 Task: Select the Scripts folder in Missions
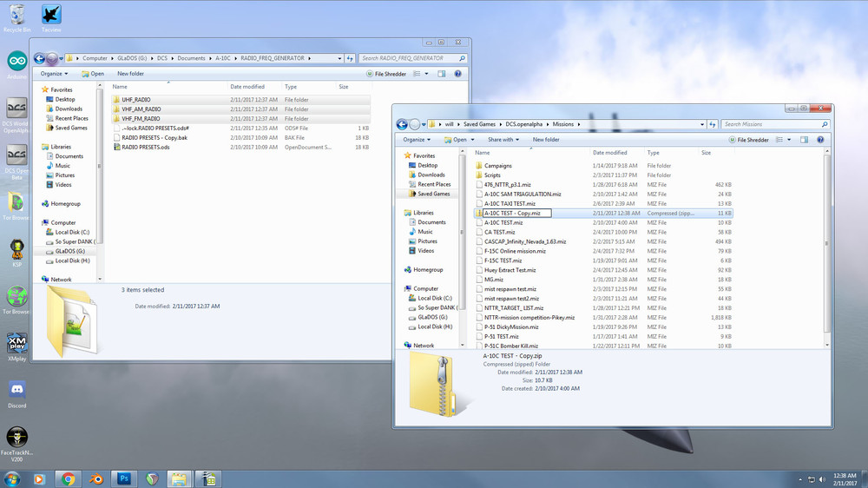tap(492, 175)
